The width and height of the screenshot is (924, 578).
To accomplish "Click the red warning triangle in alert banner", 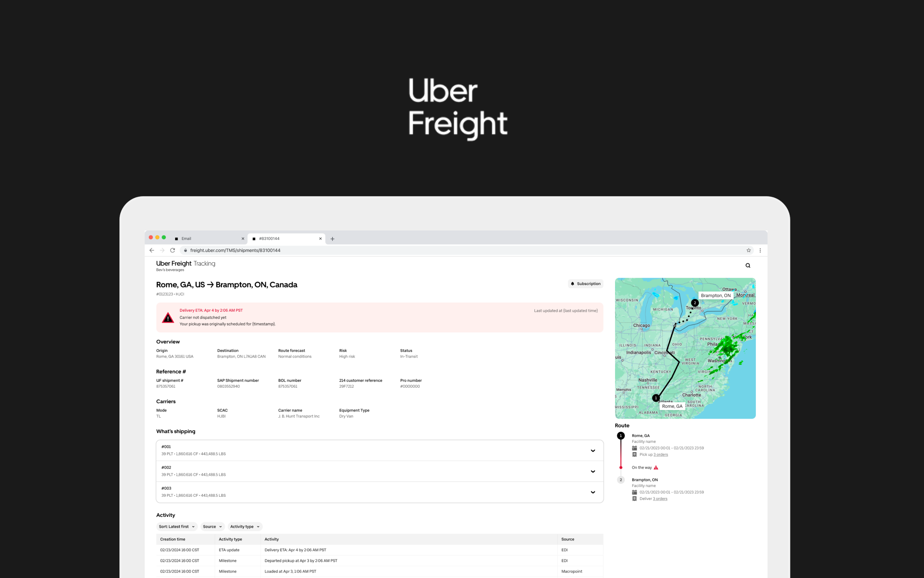I will pyautogui.click(x=168, y=318).
